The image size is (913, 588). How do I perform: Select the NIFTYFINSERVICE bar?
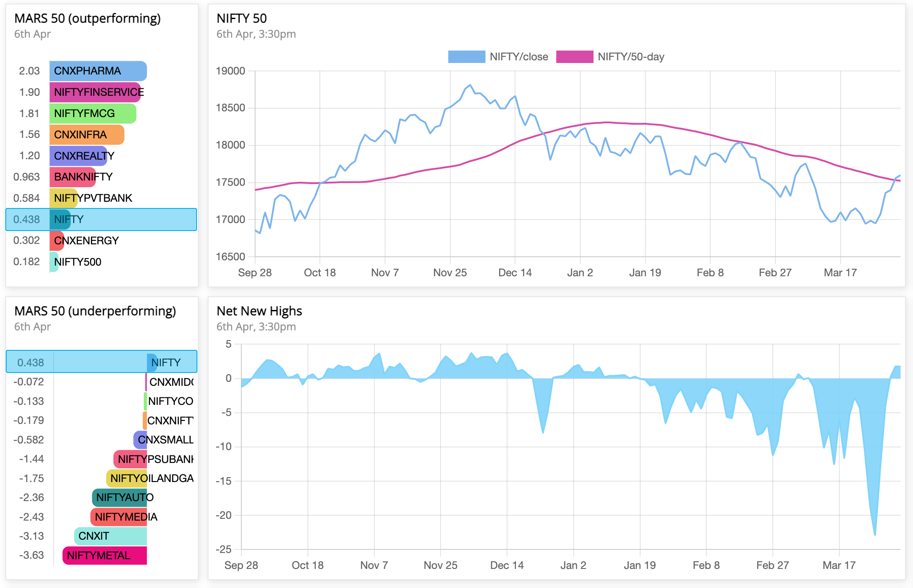(x=95, y=92)
